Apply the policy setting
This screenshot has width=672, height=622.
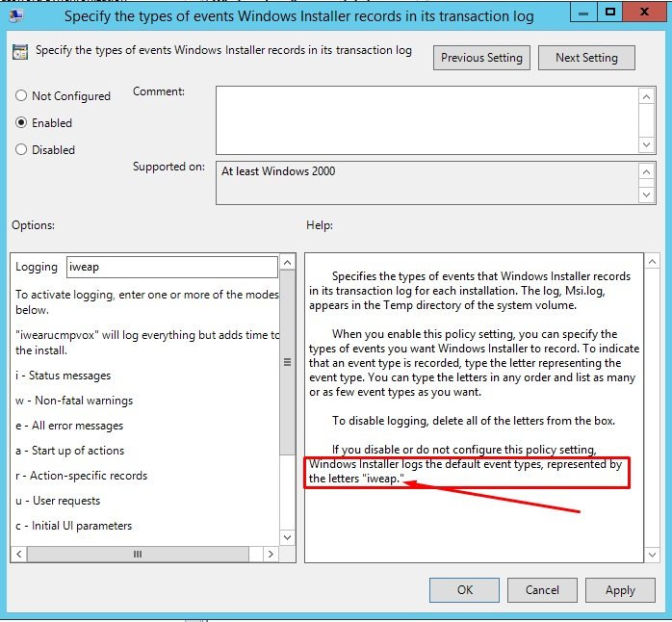[x=620, y=590]
